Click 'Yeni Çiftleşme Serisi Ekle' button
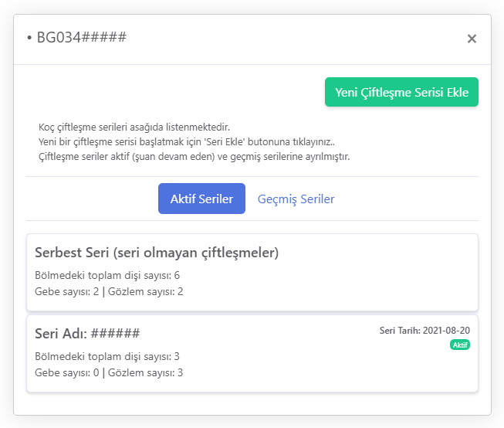 (x=401, y=92)
